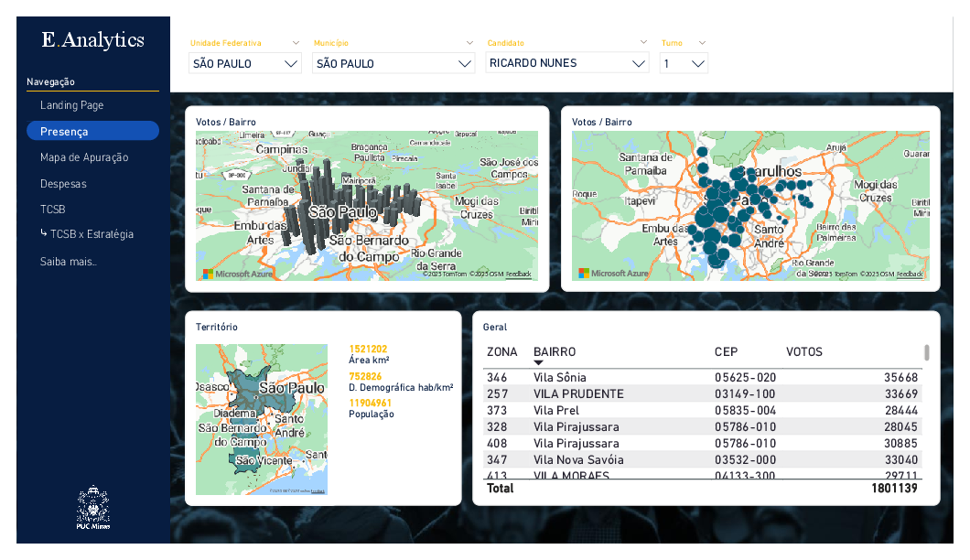Navigate to TCSB x Estratégia
The width and height of the screenshot is (970, 560).
pos(87,234)
